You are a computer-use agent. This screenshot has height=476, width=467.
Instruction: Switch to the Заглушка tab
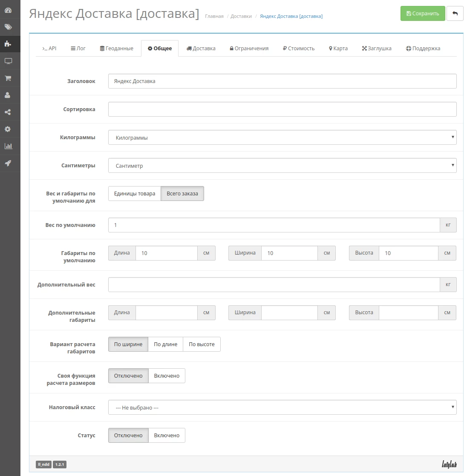377,48
